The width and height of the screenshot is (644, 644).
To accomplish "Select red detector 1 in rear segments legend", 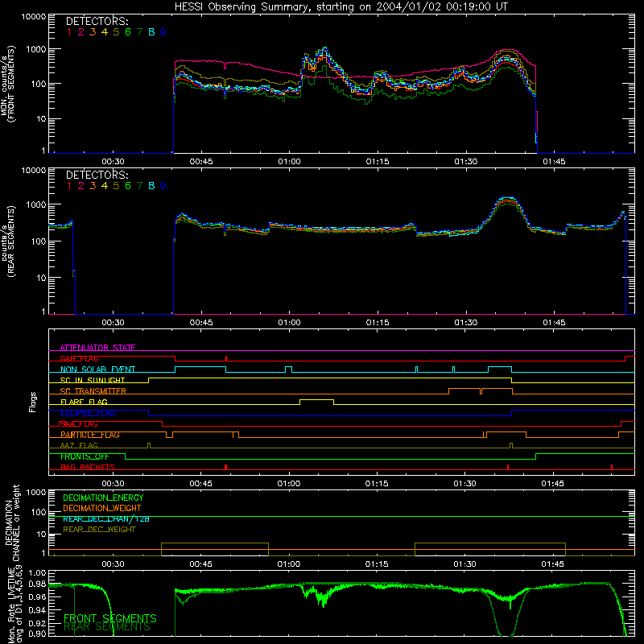I will [x=69, y=186].
